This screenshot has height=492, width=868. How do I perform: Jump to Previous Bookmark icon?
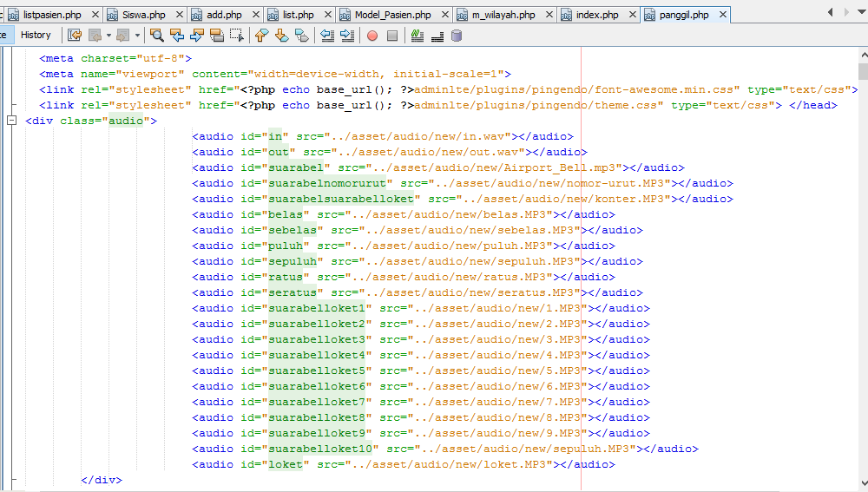click(x=262, y=36)
